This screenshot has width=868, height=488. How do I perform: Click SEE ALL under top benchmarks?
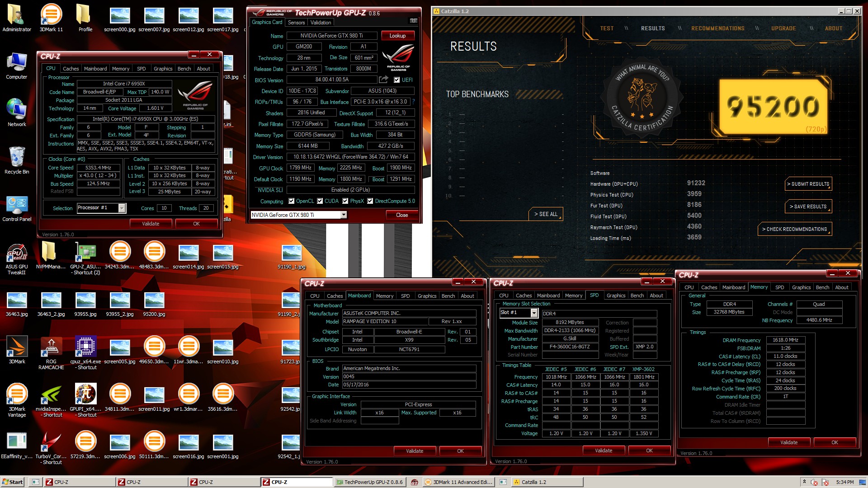click(546, 214)
